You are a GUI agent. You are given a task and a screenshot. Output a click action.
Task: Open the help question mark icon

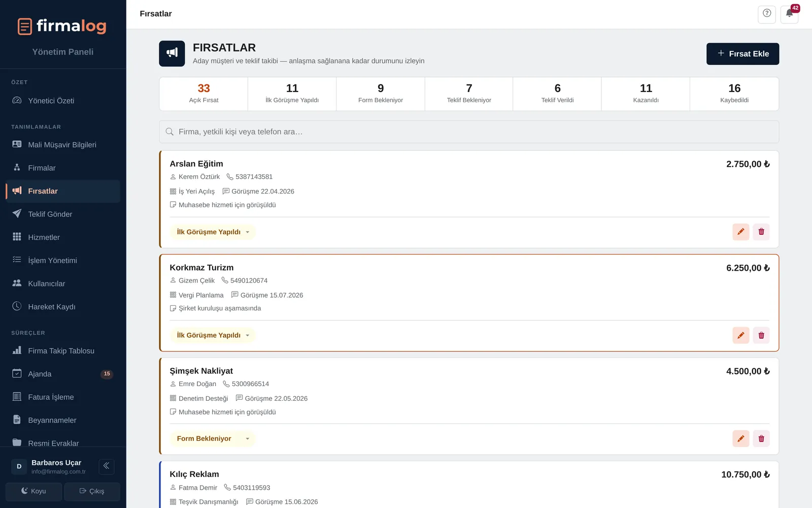767,14
